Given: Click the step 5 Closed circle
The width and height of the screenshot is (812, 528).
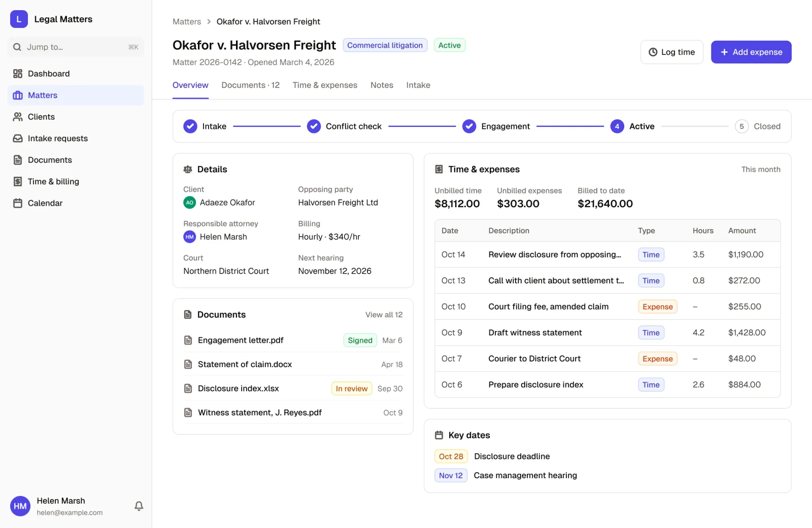Looking at the screenshot, I should coord(741,126).
